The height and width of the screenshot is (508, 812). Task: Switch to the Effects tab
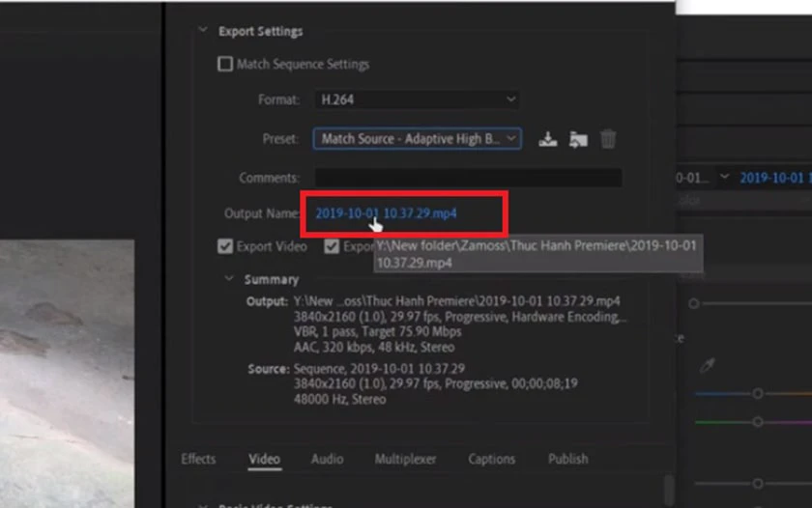click(198, 459)
